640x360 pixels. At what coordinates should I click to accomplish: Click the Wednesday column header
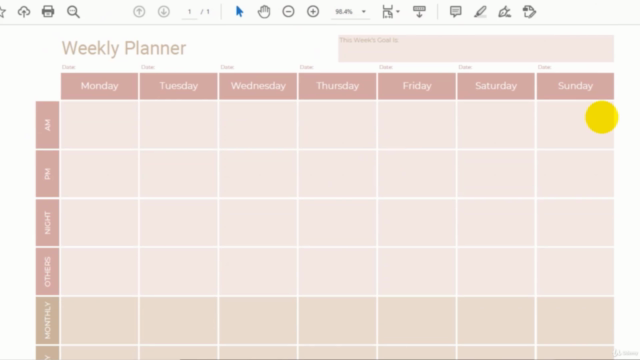pos(258,86)
